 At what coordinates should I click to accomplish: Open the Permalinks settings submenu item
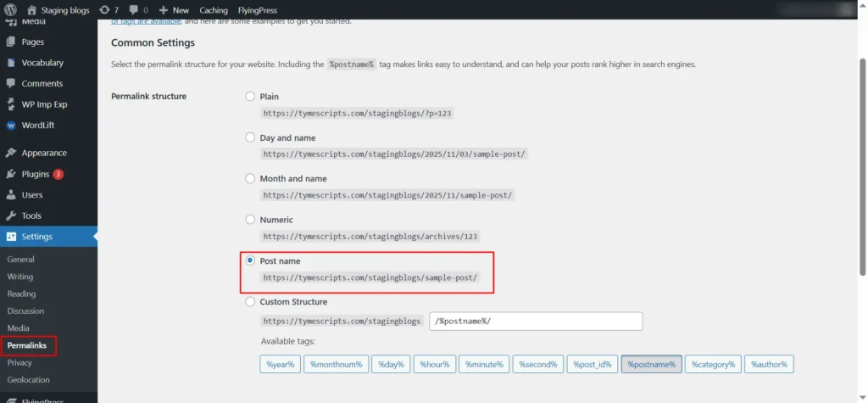27,345
